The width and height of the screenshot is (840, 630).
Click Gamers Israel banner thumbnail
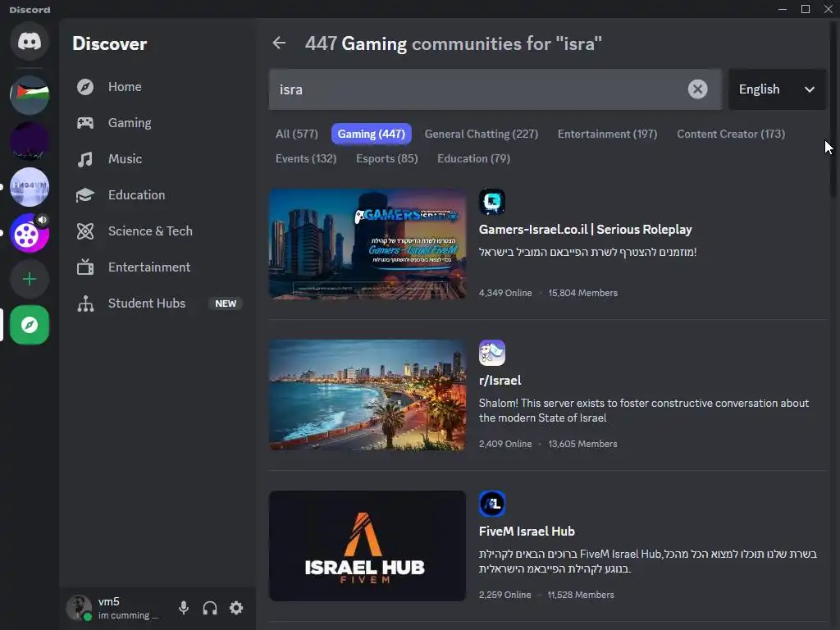click(367, 244)
